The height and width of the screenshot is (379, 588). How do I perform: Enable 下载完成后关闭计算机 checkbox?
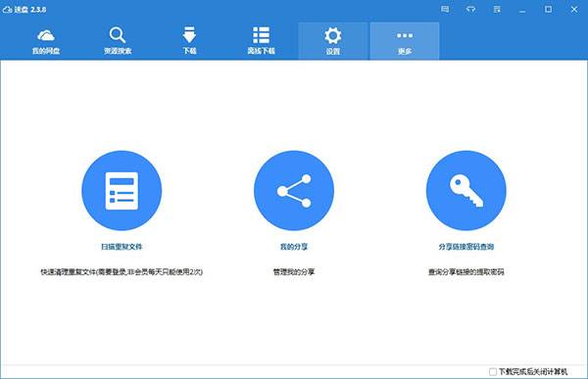[x=493, y=371]
